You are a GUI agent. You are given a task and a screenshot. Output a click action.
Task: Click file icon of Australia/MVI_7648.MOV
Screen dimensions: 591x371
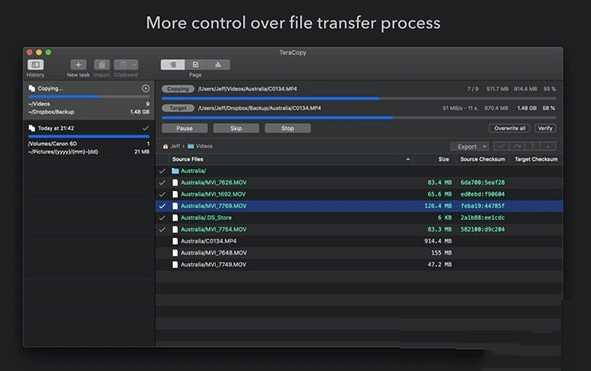(x=175, y=253)
